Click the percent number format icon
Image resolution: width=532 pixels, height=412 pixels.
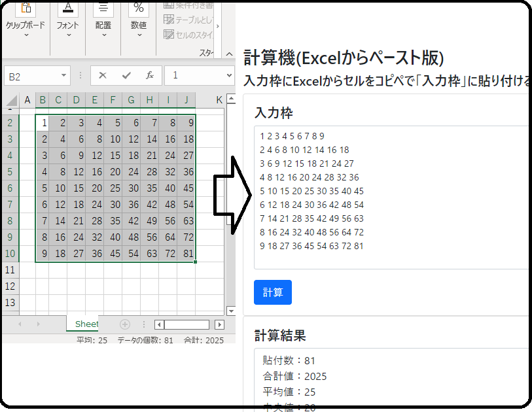click(138, 8)
